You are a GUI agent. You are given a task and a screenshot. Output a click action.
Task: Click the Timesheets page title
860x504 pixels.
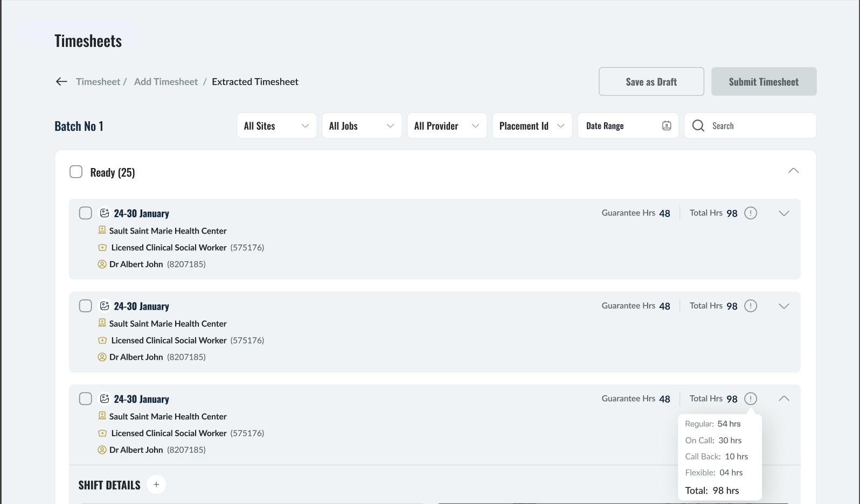point(88,41)
